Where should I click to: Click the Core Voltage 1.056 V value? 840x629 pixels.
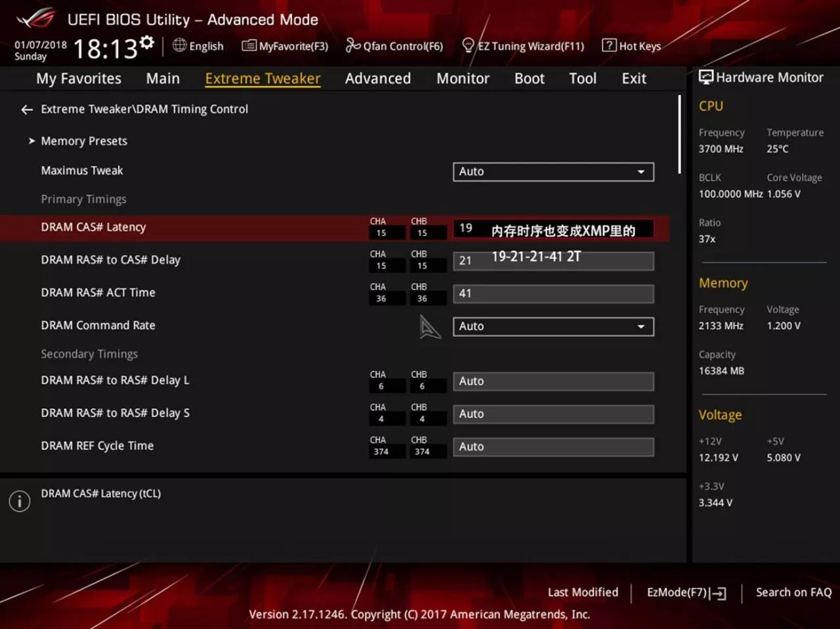tap(784, 194)
